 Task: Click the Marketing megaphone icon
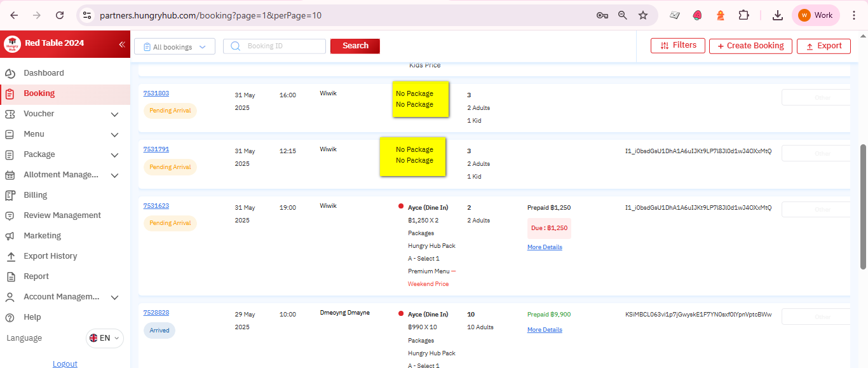point(10,236)
